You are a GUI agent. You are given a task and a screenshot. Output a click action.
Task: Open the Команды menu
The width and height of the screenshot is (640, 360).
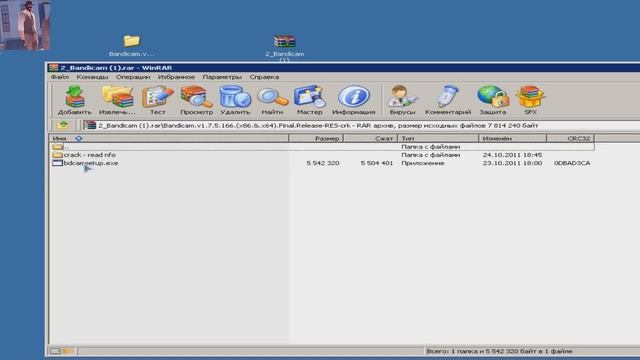click(92, 77)
